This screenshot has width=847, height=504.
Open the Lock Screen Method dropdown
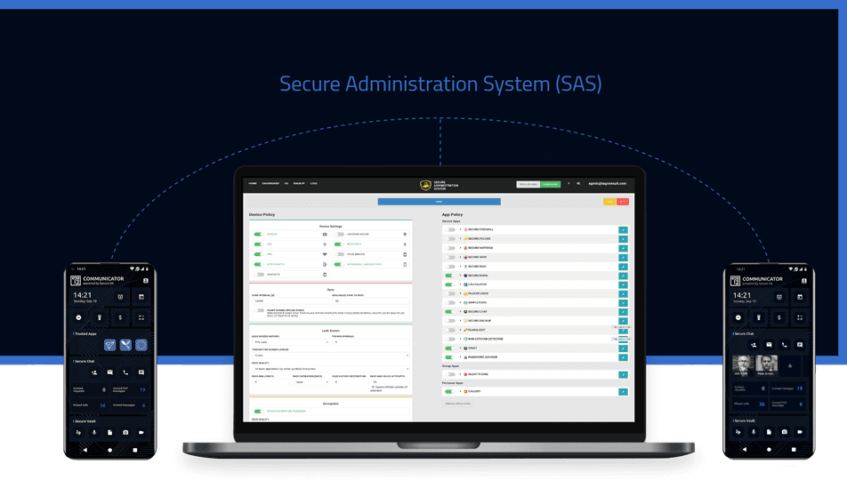coord(289,342)
